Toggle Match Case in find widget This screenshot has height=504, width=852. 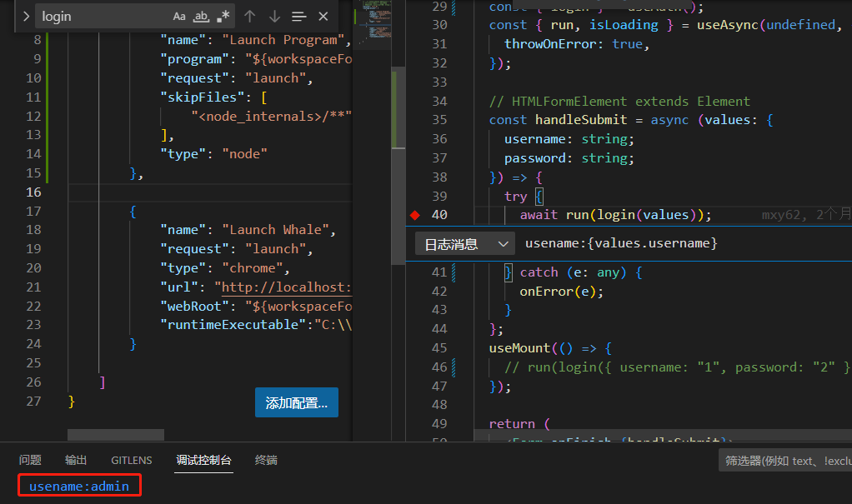[x=179, y=17]
